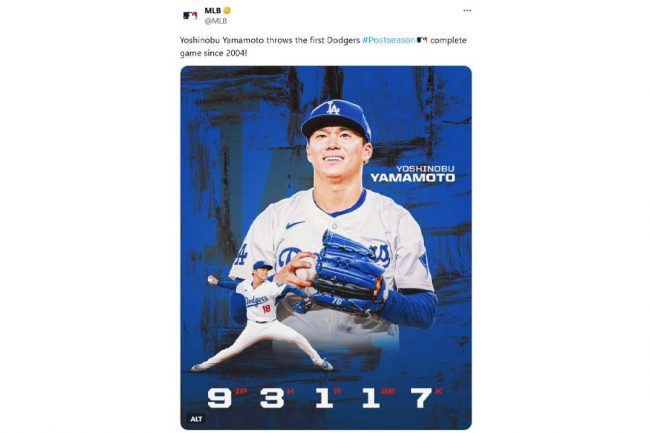This screenshot has width=650, height=433.
Task: Click the LA logo on the blue cap
Action: click(x=332, y=108)
